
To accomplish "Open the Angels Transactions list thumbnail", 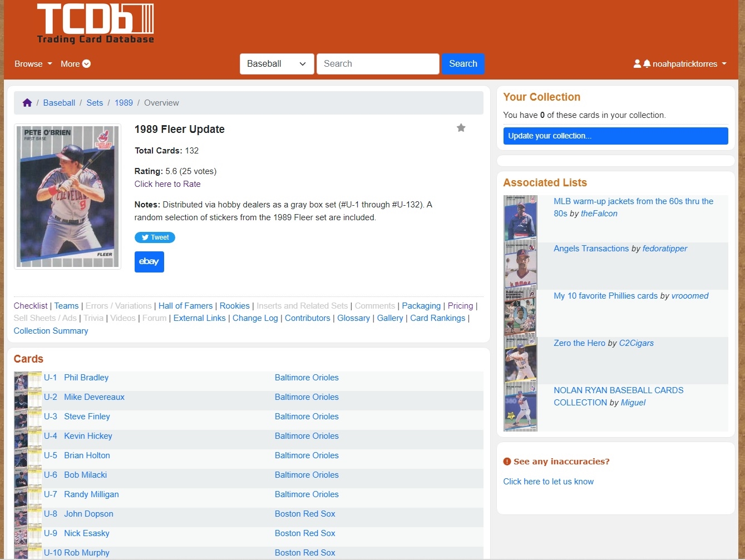I will [x=520, y=266].
